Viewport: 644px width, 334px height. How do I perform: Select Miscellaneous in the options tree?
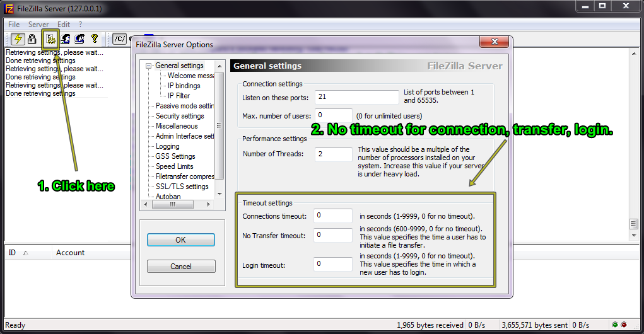[177, 126]
